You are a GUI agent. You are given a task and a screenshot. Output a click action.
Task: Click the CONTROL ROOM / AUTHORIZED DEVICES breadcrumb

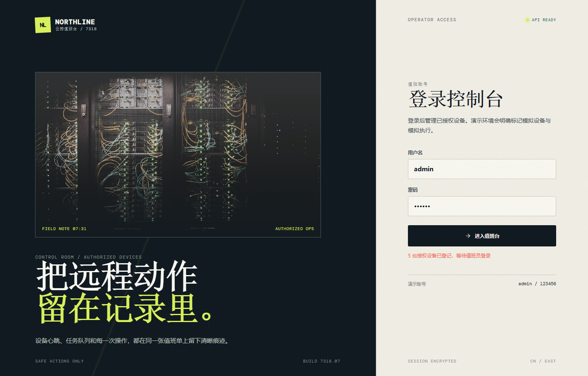(x=88, y=257)
